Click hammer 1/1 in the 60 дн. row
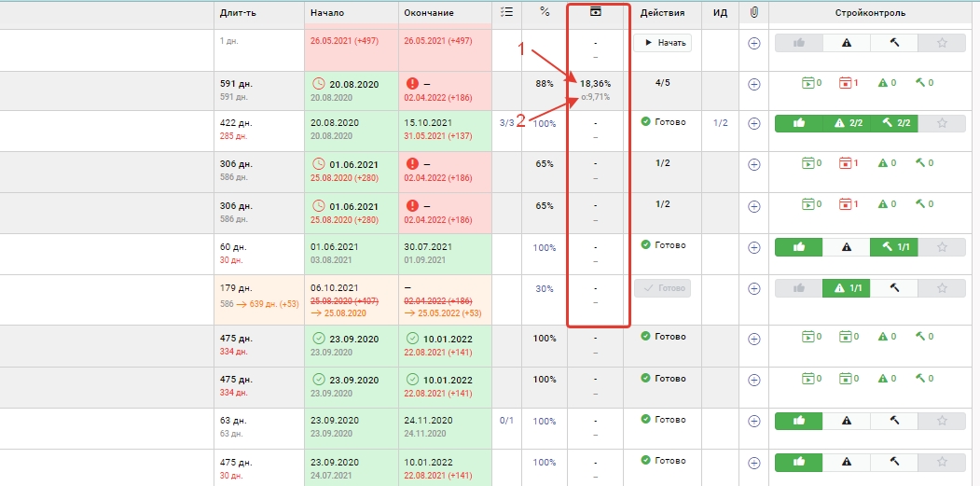Screen dimensions: 980x486 point(893,247)
